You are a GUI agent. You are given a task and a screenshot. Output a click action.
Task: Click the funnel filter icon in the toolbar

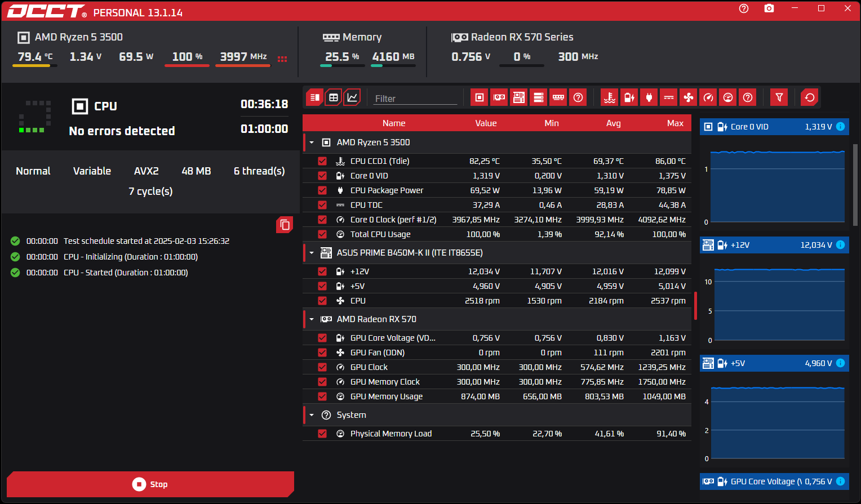[779, 97]
